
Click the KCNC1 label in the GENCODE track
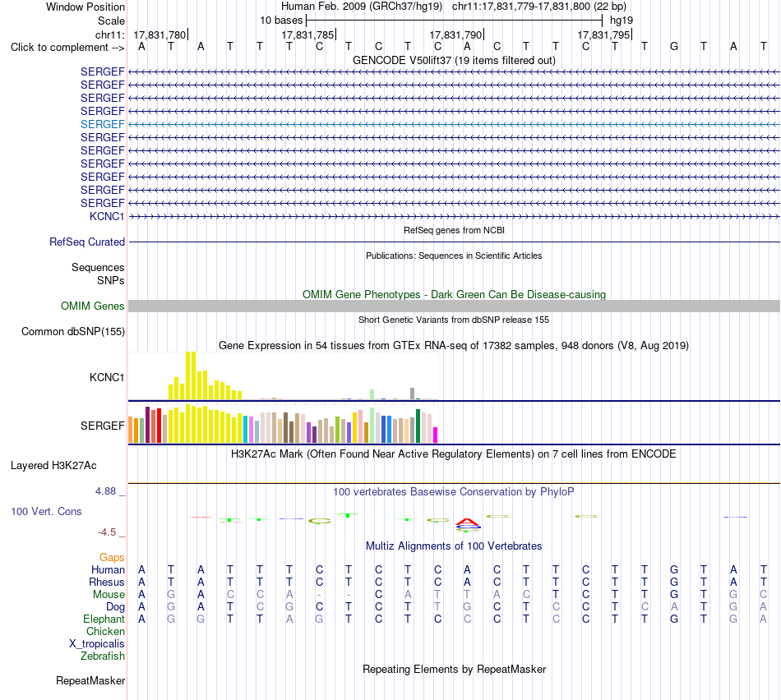click(x=107, y=217)
